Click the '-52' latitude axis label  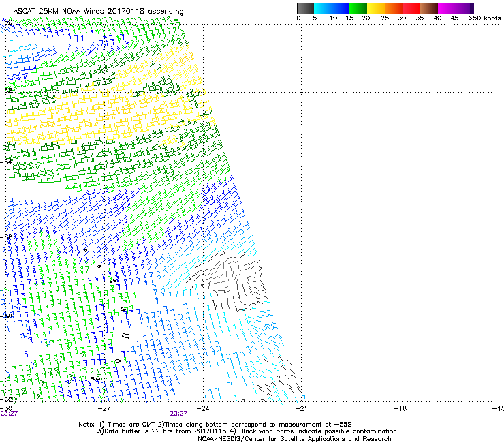[x=6, y=91]
